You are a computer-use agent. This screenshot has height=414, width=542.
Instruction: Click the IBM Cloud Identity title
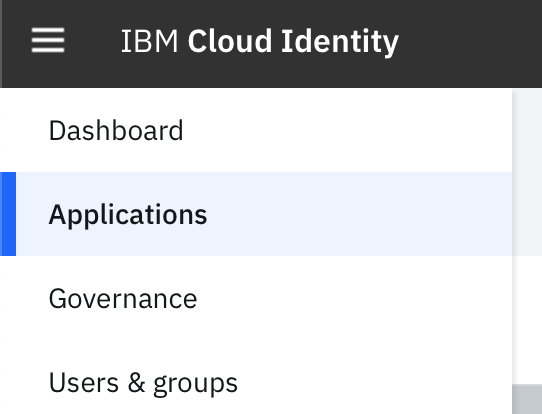click(x=260, y=41)
